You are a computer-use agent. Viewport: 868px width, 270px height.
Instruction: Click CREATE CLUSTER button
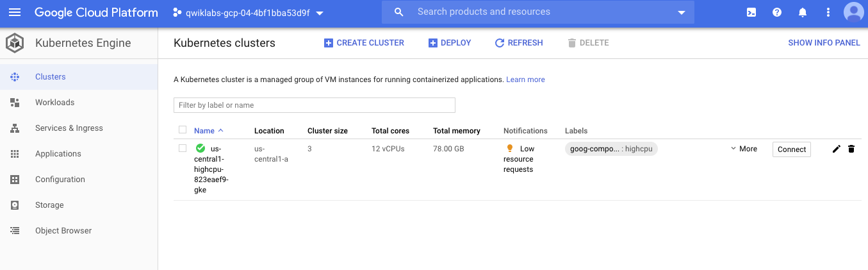pos(364,43)
